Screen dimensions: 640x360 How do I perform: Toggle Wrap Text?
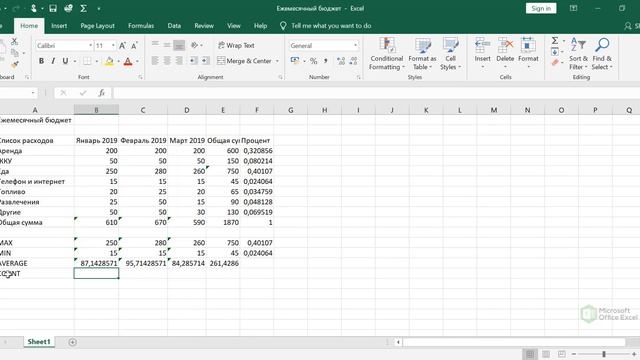coord(236,45)
